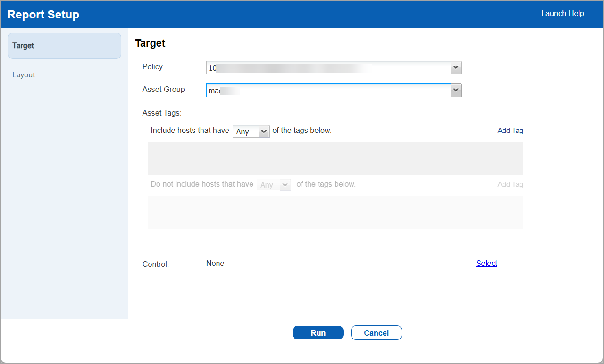Click the included tags area
Image resolution: width=604 pixels, height=364 pixels.
[335, 158]
